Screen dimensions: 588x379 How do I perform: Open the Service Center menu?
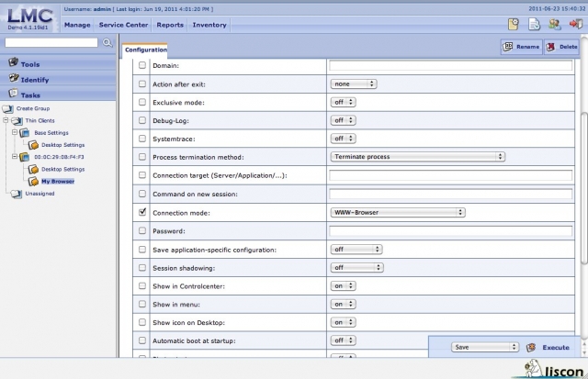coord(123,25)
